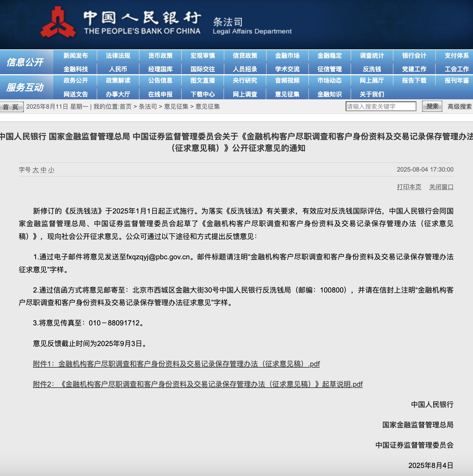Select 图文直播 navigation item
473x476 pixels.
tap(203, 80)
